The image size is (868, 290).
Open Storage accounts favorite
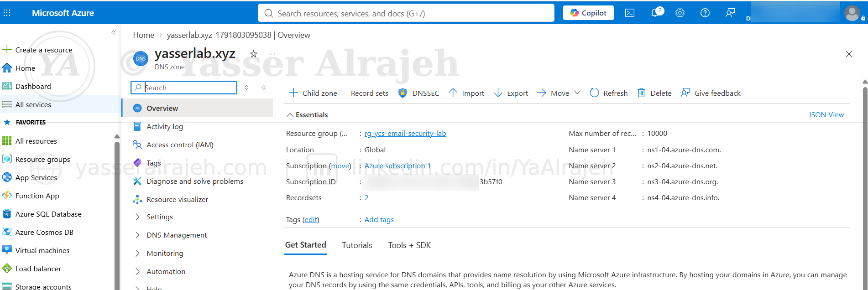coord(37,286)
